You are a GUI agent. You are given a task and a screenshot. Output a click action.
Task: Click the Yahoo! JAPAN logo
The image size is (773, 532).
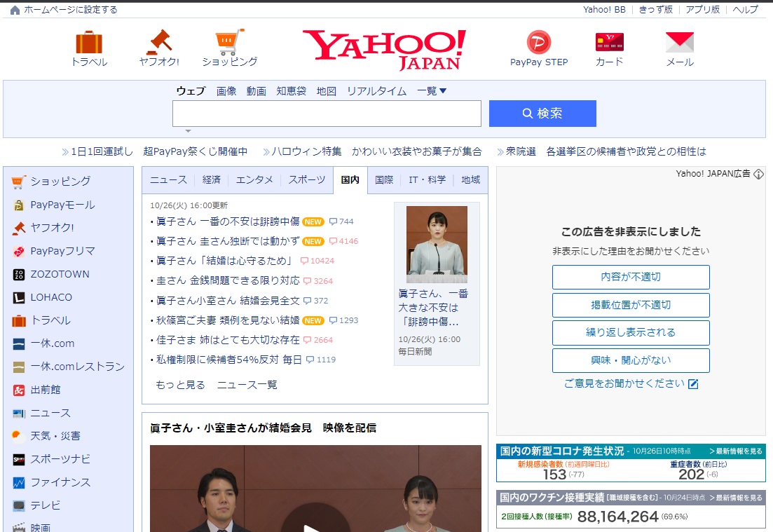[384, 49]
